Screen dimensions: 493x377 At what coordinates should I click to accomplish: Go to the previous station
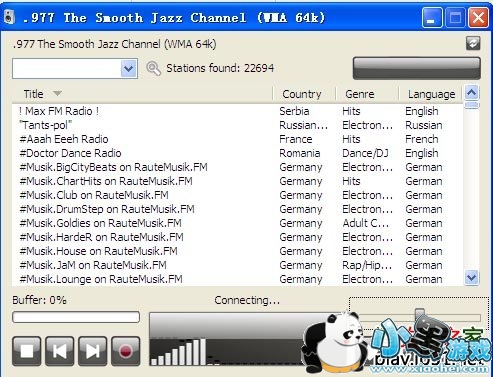point(60,351)
